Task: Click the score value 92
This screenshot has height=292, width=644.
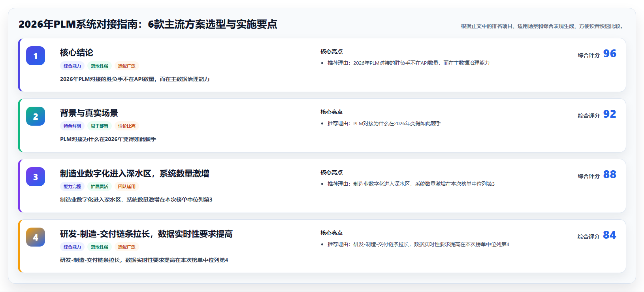Action: pos(610,114)
